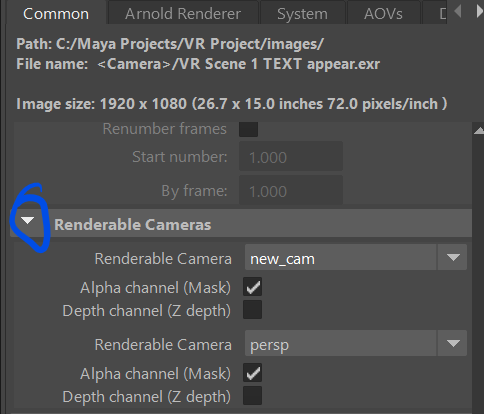Uncheck Alpha channel (Mask) for new_cam

[x=252, y=287]
